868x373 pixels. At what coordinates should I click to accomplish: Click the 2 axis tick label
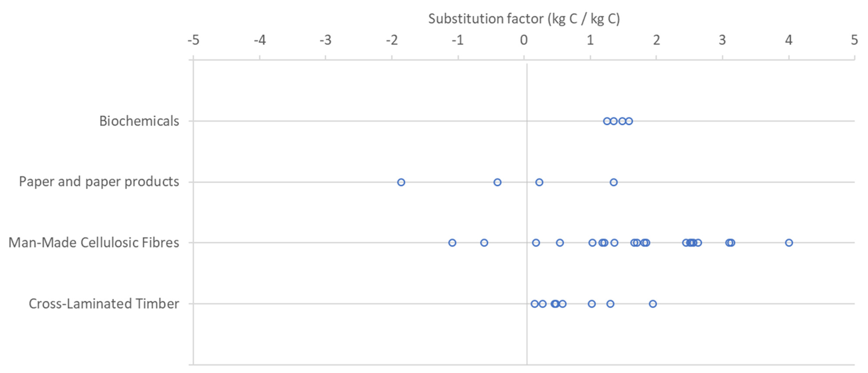(x=656, y=41)
